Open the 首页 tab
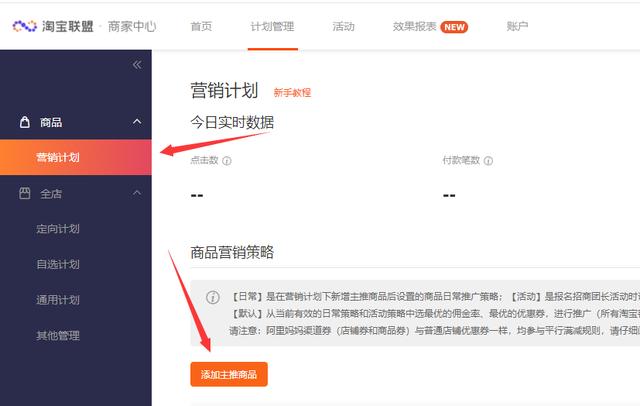 click(201, 27)
